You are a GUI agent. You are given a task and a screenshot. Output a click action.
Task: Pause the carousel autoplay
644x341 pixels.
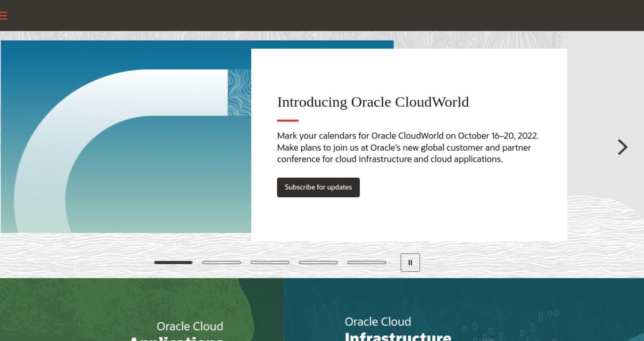coord(410,262)
